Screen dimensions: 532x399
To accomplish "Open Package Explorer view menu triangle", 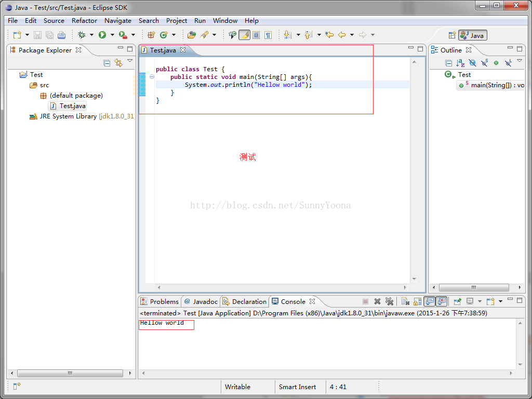I will (x=129, y=61).
